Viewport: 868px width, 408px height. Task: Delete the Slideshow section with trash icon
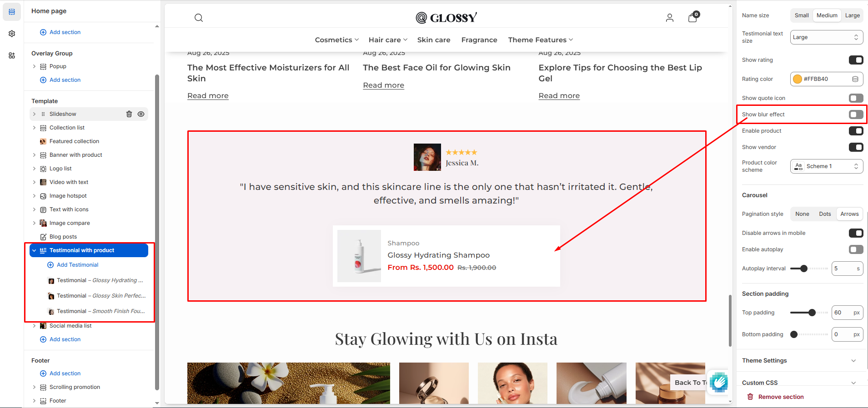pos(129,114)
